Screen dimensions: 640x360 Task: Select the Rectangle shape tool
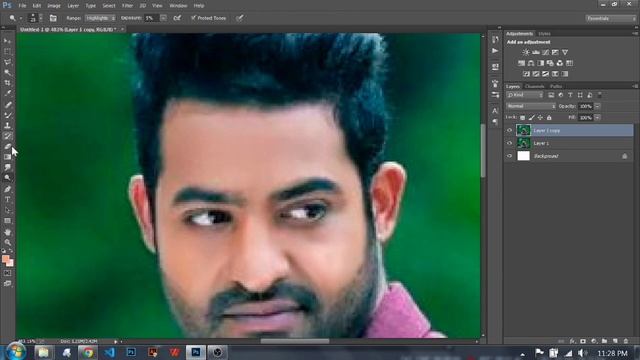7,221
